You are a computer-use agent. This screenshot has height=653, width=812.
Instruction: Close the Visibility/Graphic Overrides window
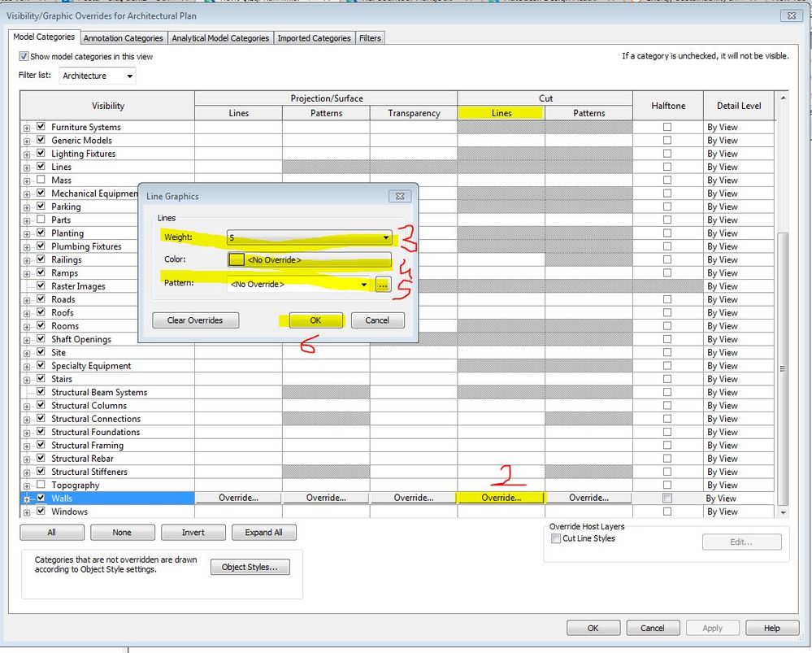click(x=792, y=15)
